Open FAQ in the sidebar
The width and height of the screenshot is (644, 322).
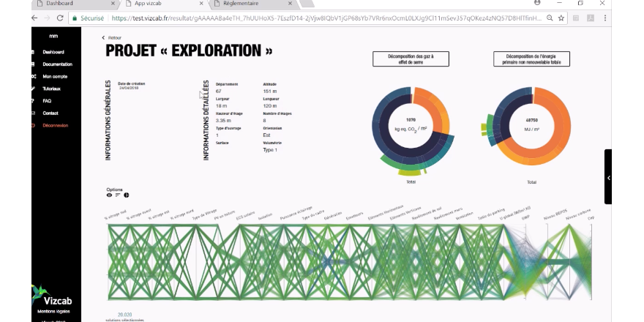pyautogui.click(x=47, y=101)
